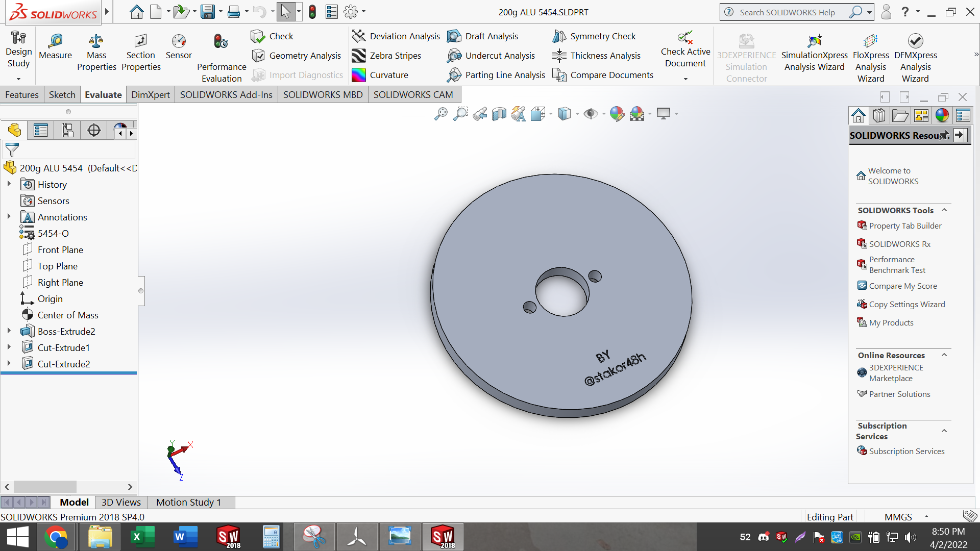
Task: Open SOLIDWORKS Add-Ins tab
Action: (226, 95)
